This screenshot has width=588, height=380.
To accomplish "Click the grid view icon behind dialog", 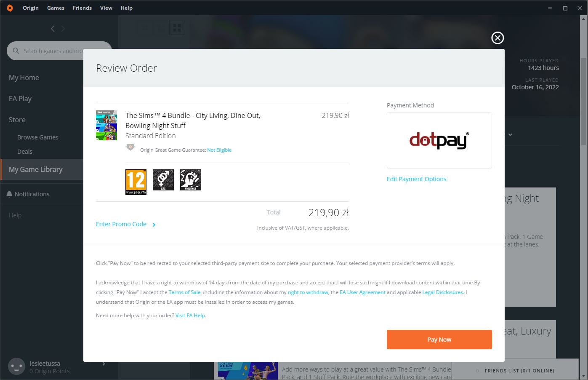I will (x=177, y=28).
